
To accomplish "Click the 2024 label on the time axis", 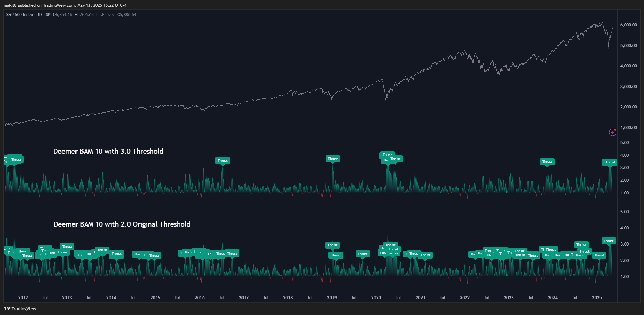I will click(553, 298).
